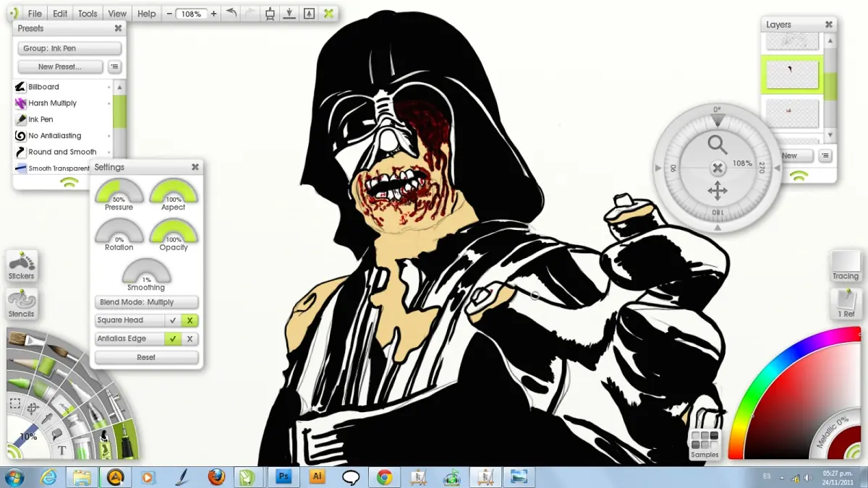Click the canvas easel icon in toolbar
Screen dimensions: 868x488
click(270, 13)
